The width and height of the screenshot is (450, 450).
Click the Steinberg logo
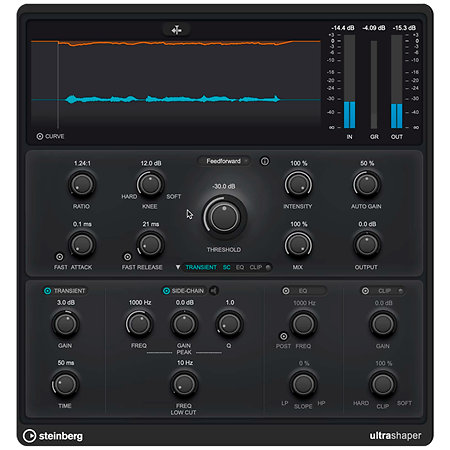coord(53,436)
